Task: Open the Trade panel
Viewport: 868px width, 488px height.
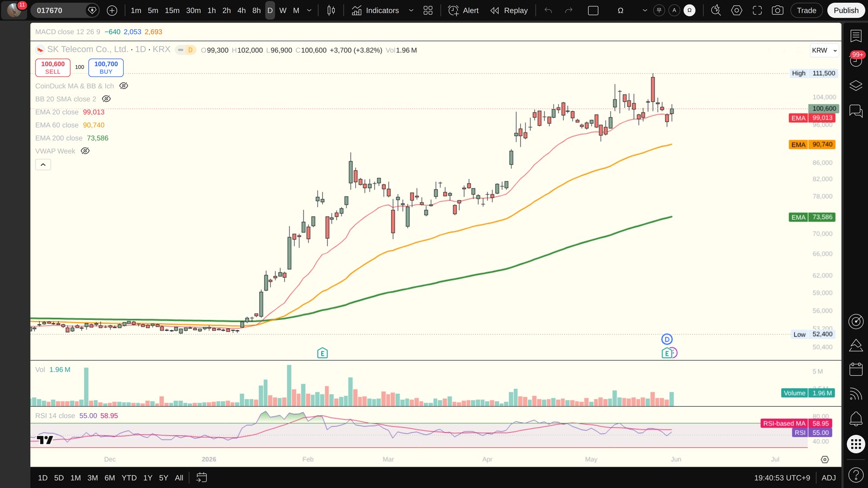Action: 807,10
